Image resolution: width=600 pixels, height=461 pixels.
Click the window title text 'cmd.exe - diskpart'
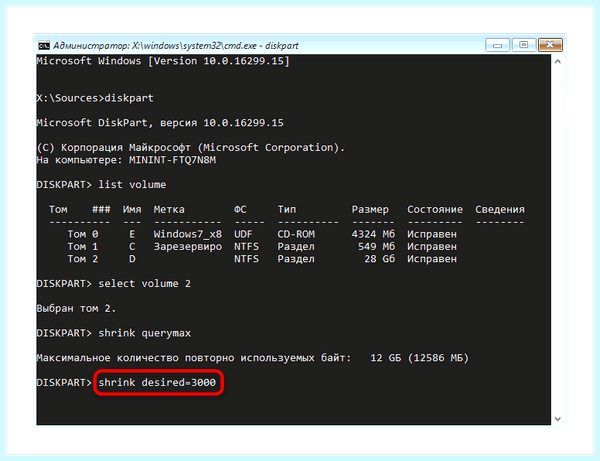261,46
